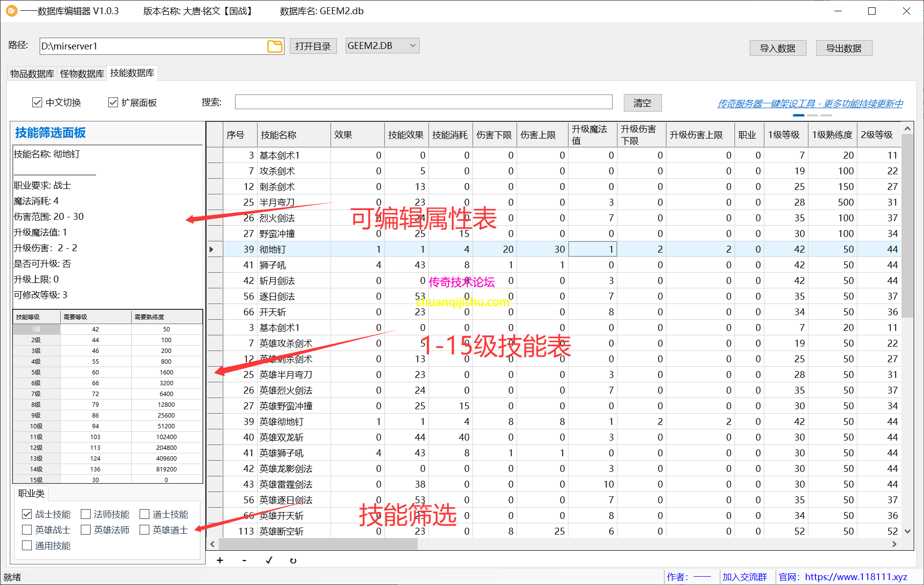Open the GEEM2.DB database dropdown
924x585 pixels.
[382, 46]
